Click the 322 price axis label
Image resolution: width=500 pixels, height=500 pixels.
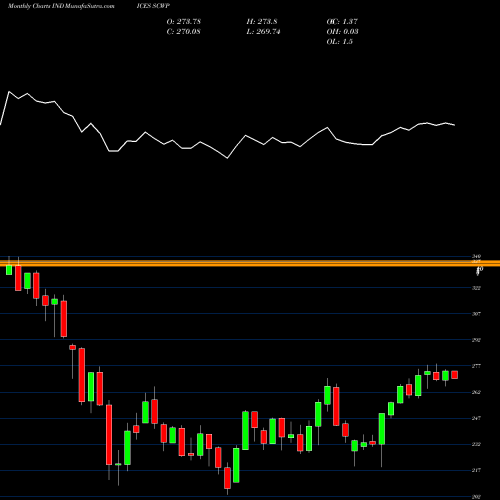pos(476,288)
